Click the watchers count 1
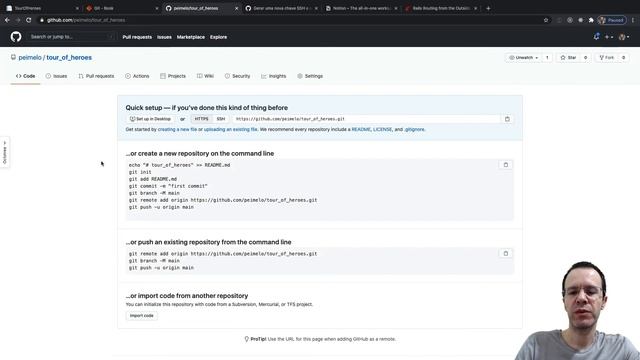 point(547,58)
